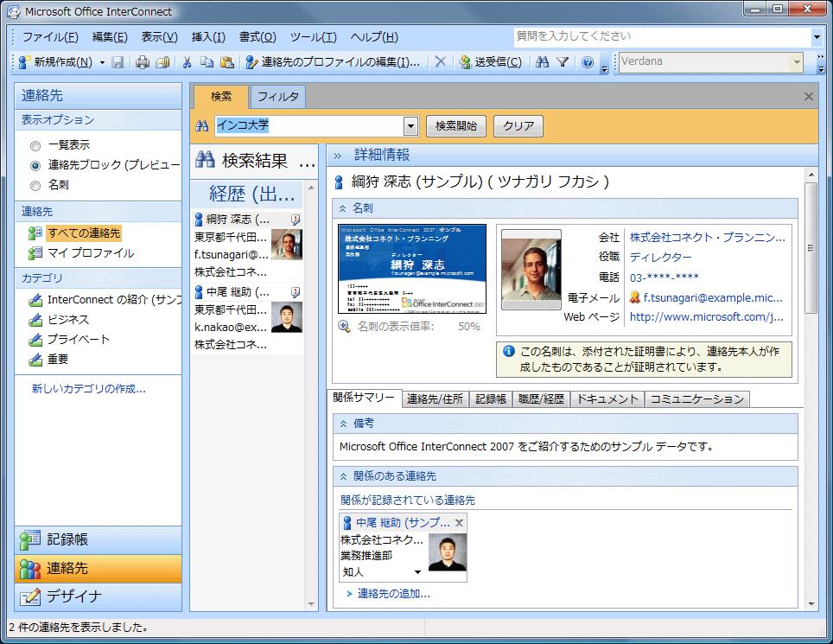Screen dimensions: 833x644
Task: Collapse 詳細情報 pane with double chevron
Action: tap(337, 156)
